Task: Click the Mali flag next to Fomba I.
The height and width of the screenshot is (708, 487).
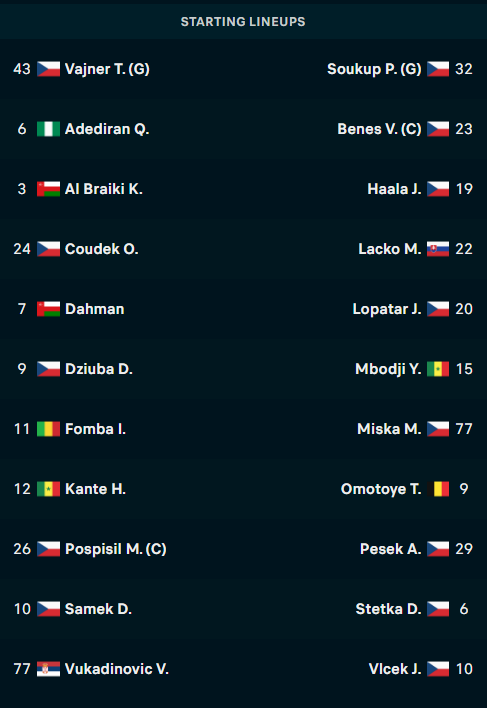Action: coord(48,429)
